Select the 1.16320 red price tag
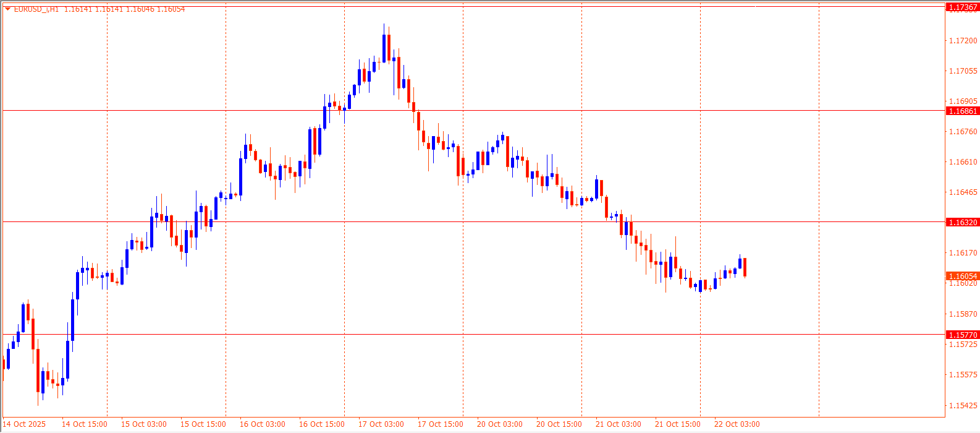 (x=962, y=222)
